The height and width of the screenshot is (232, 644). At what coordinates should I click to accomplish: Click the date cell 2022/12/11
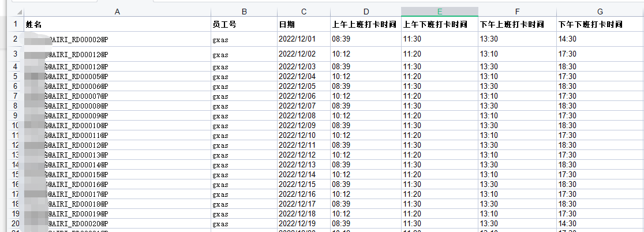(304, 145)
